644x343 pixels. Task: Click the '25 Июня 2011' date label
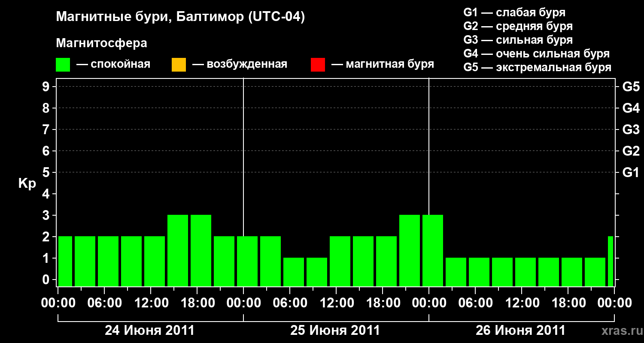[335, 331]
